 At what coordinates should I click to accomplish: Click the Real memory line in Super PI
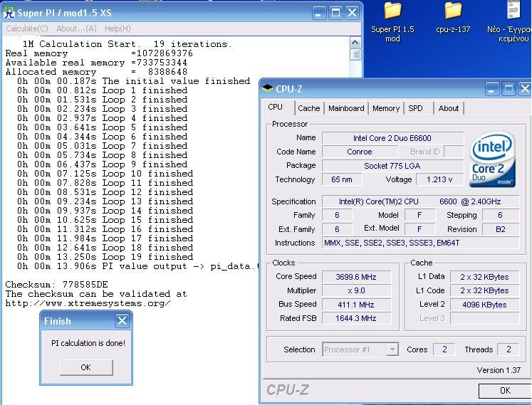pos(99,53)
